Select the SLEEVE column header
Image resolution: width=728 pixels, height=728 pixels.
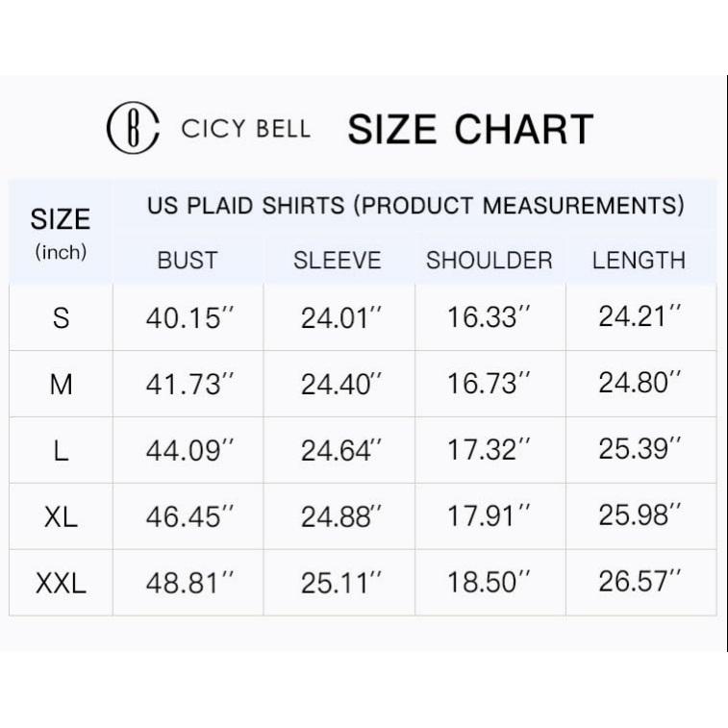[x=338, y=261]
